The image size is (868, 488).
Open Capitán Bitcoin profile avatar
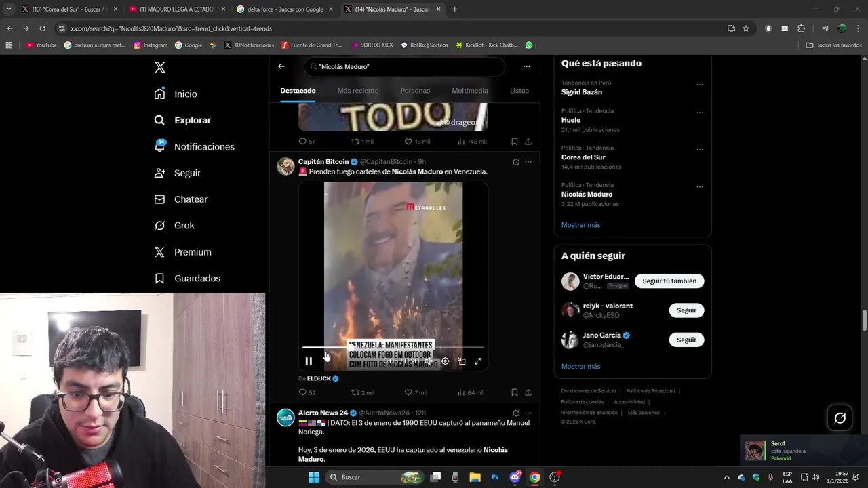[x=285, y=166]
